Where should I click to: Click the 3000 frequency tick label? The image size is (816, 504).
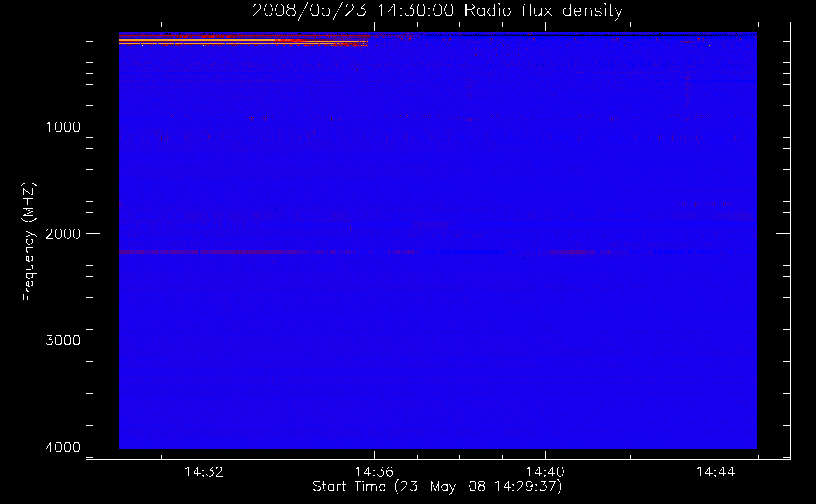pyautogui.click(x=63, y=340)
